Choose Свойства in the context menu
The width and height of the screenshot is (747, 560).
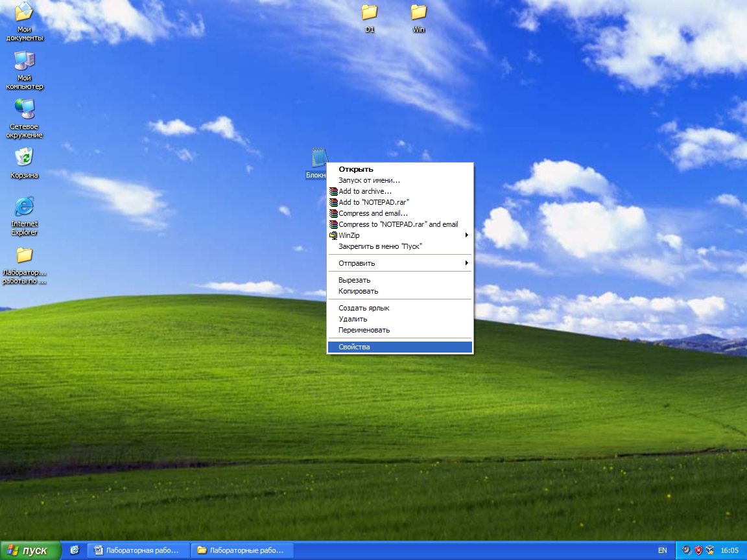point(400,347)
